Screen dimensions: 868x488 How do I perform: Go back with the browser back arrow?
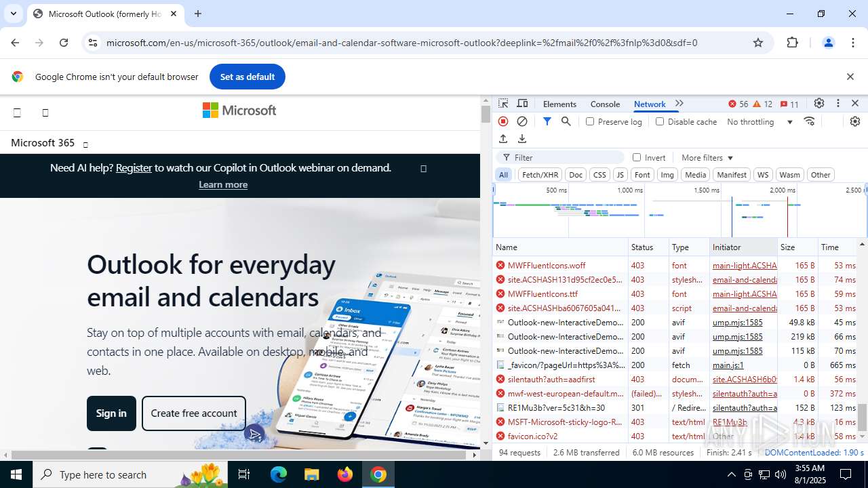click(15, 43)
